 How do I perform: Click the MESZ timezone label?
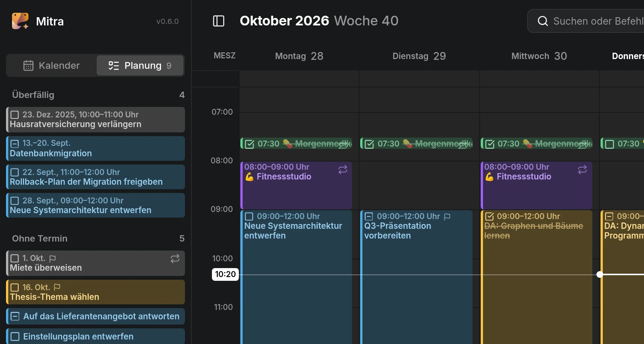point(225,56)
